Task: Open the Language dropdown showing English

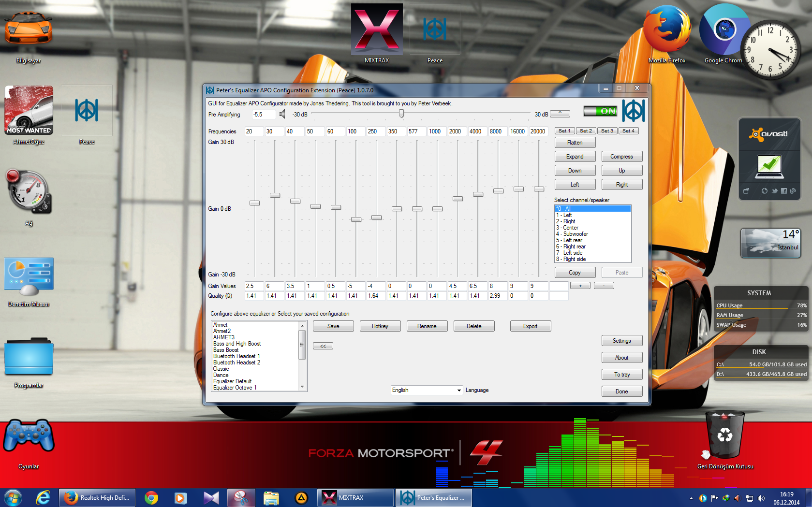Action: [x=427, y=390]
